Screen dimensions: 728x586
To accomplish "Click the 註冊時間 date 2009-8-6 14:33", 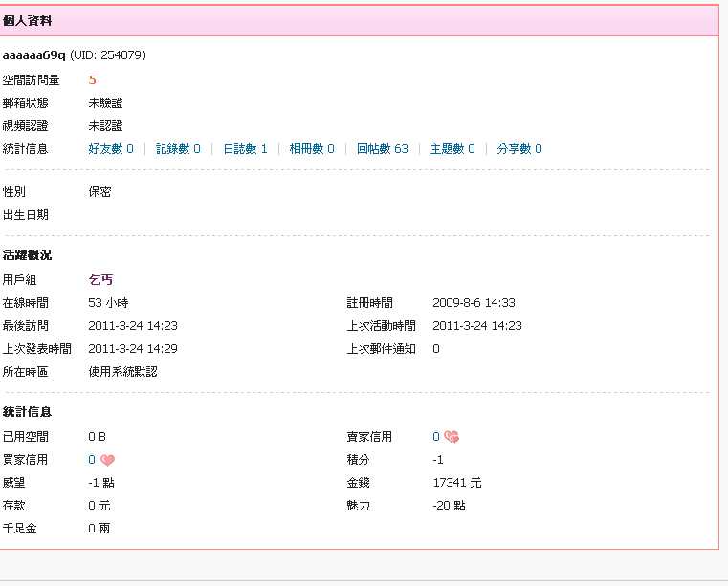I will click(x=474, y=303).
